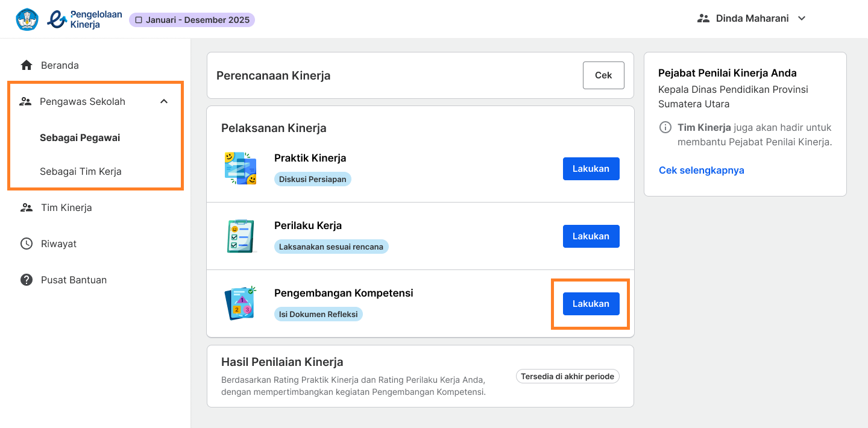Image resolution: width=868 pixels, height=428 pixels.
Task: Click Cek button for Perencanaan Kinerja
Action: [603, 75]
